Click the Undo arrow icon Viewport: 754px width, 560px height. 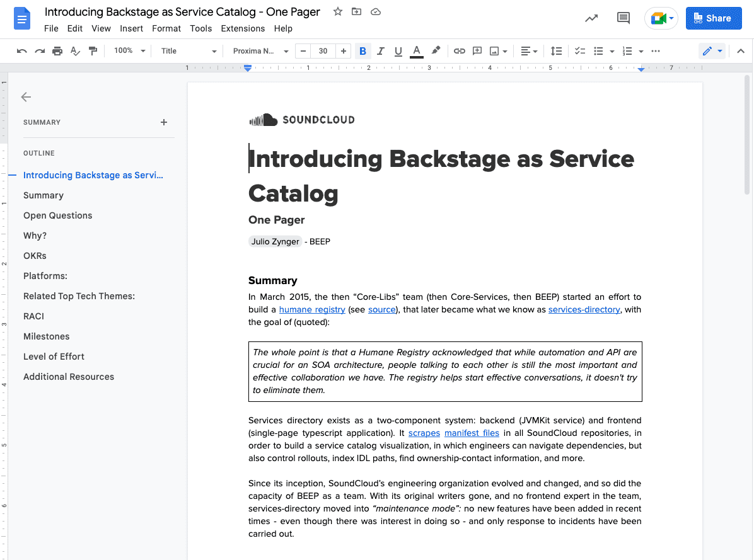pyautogui.click(x=22, y=51)
